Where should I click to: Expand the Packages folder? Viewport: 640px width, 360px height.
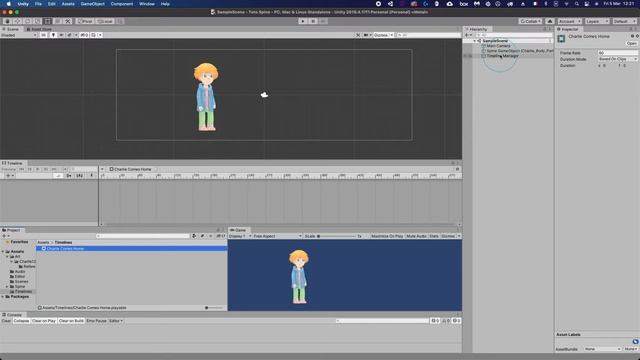click(x=3, y=297)
